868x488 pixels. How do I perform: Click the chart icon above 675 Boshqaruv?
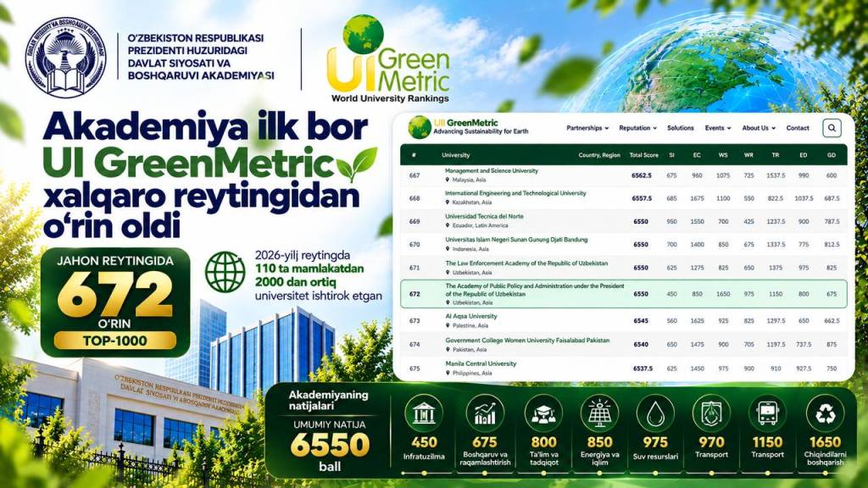click(x=484, y=413)
